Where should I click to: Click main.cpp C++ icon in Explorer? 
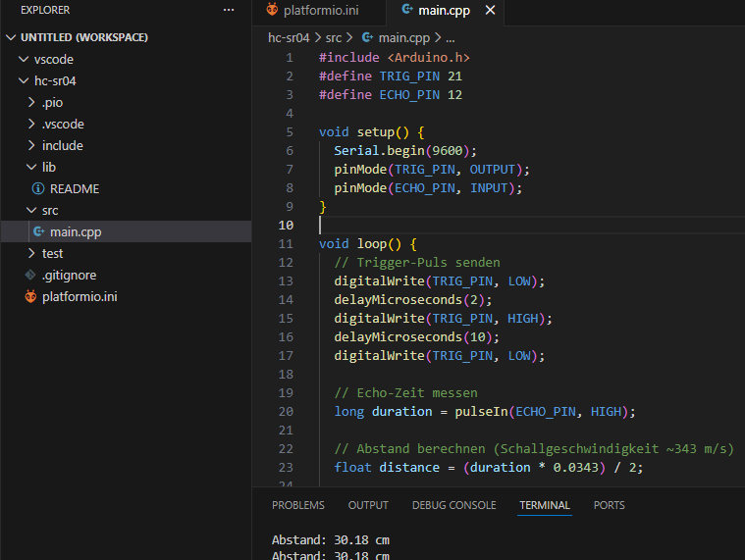point(38,231)
